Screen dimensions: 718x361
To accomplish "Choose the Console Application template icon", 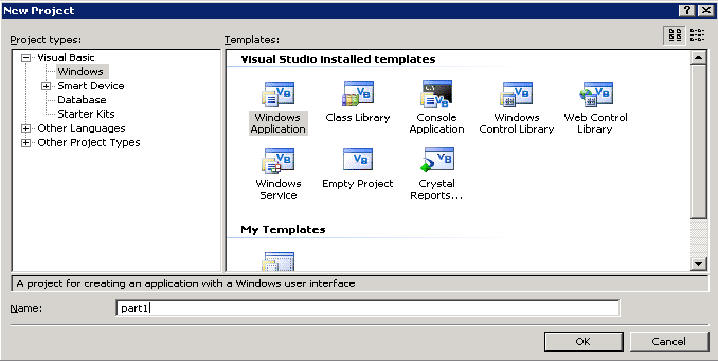I will [436, 94].
